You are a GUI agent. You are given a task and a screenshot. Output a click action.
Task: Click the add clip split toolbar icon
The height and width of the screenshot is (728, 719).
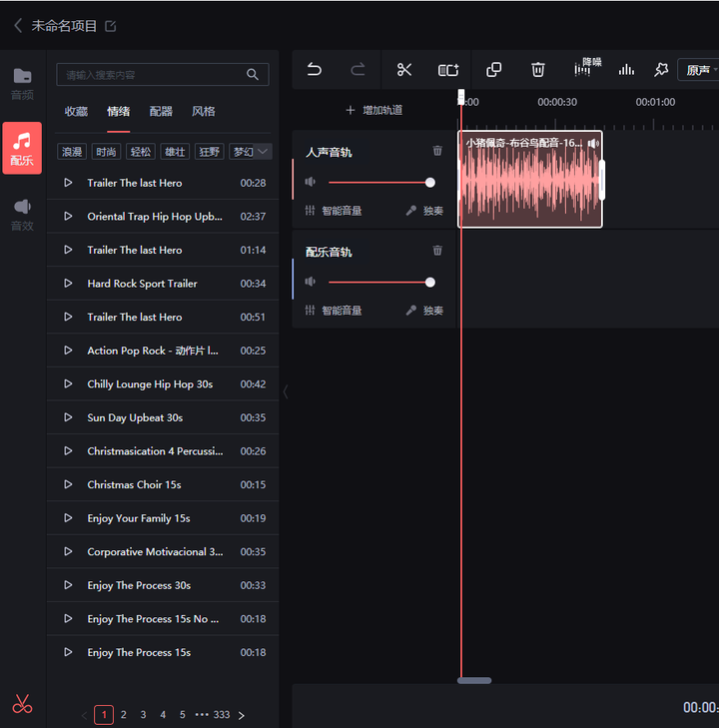click(x=448, y=70)
